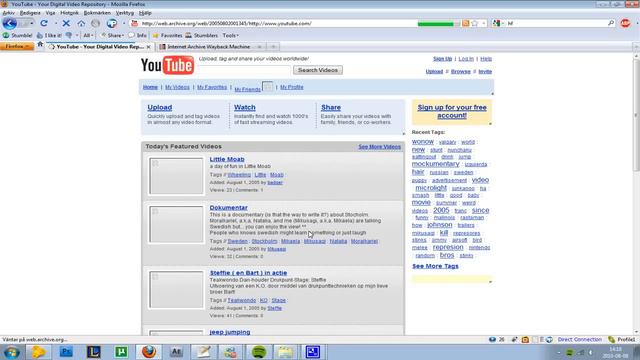Open See More Tags link
Image resolution: width=640 pixels, height=360 pixels.
click(x=435, y=266)
